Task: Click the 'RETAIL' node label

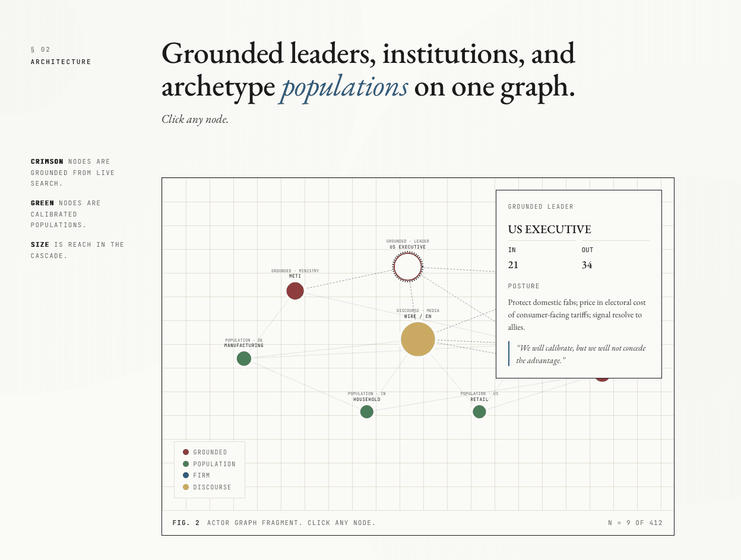Action: coord(479,399)
